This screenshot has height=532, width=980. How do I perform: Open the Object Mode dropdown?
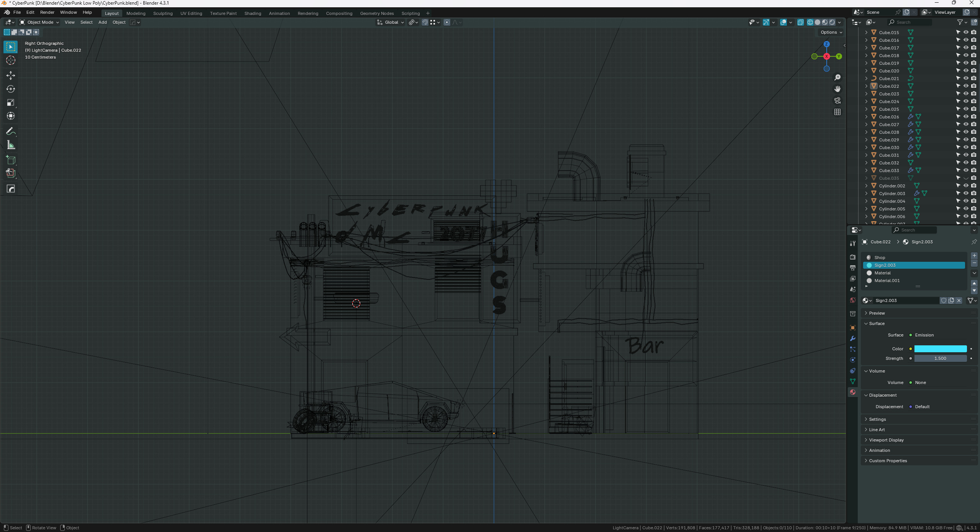tap(40, 22)
